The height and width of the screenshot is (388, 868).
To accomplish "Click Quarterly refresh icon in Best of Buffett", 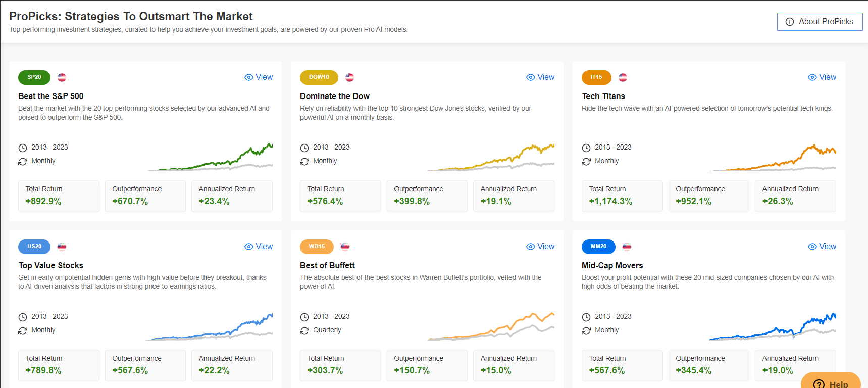I will coord(304,331).
